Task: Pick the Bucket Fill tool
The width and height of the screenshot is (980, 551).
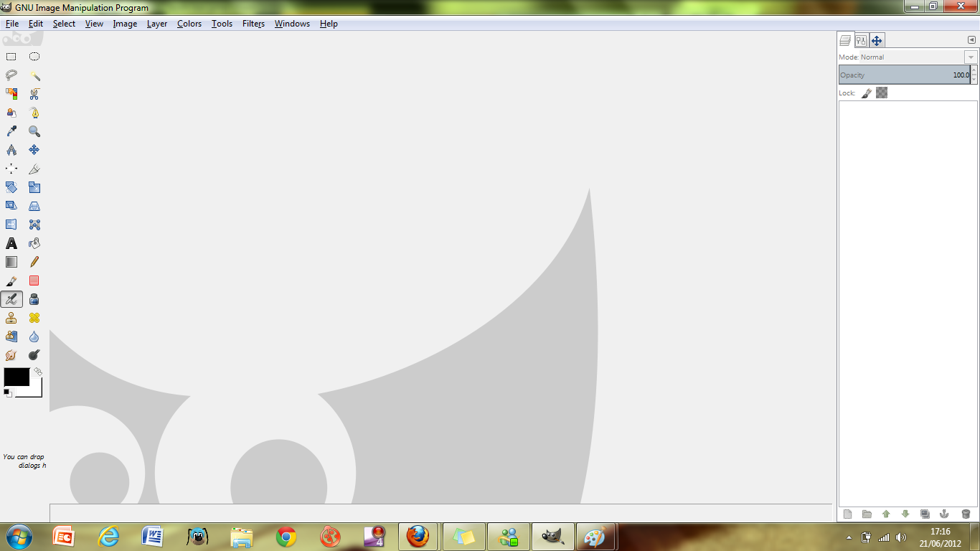Action: coord(34,243)
